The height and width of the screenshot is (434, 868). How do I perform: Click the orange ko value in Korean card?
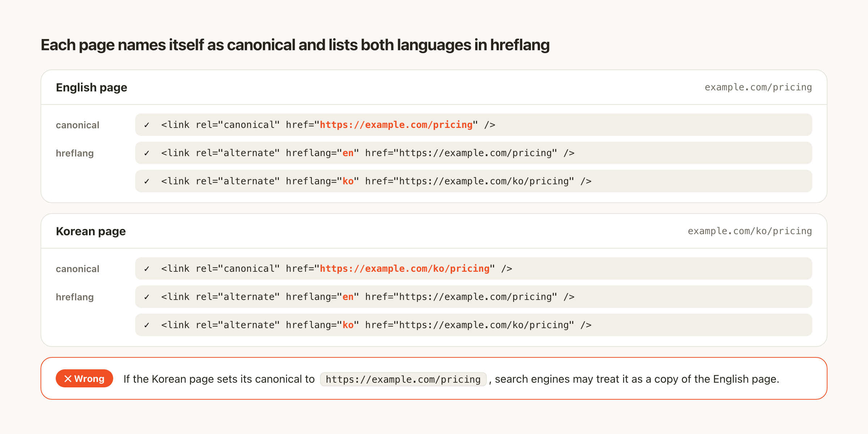click(348, 325)
